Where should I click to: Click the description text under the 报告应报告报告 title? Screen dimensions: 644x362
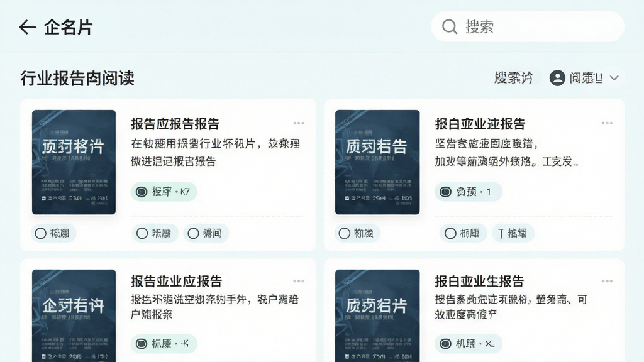click(215, 152)
